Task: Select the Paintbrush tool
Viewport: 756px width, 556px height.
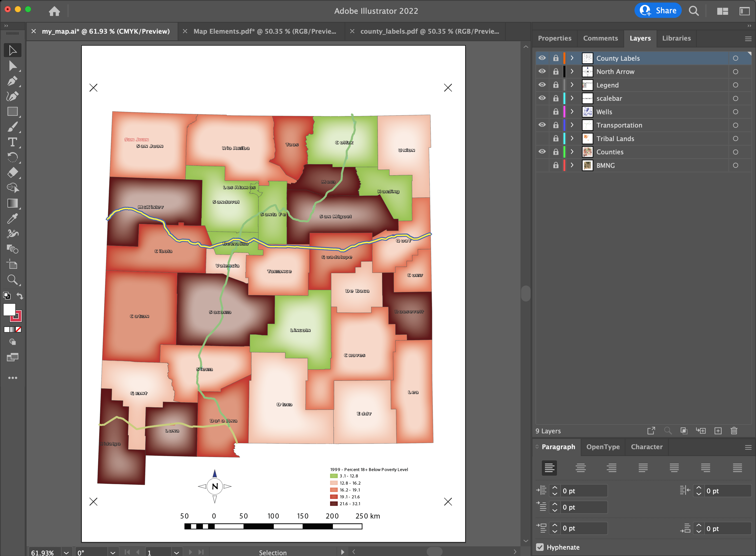Action: pyautogui.click(x=13, y=127)
